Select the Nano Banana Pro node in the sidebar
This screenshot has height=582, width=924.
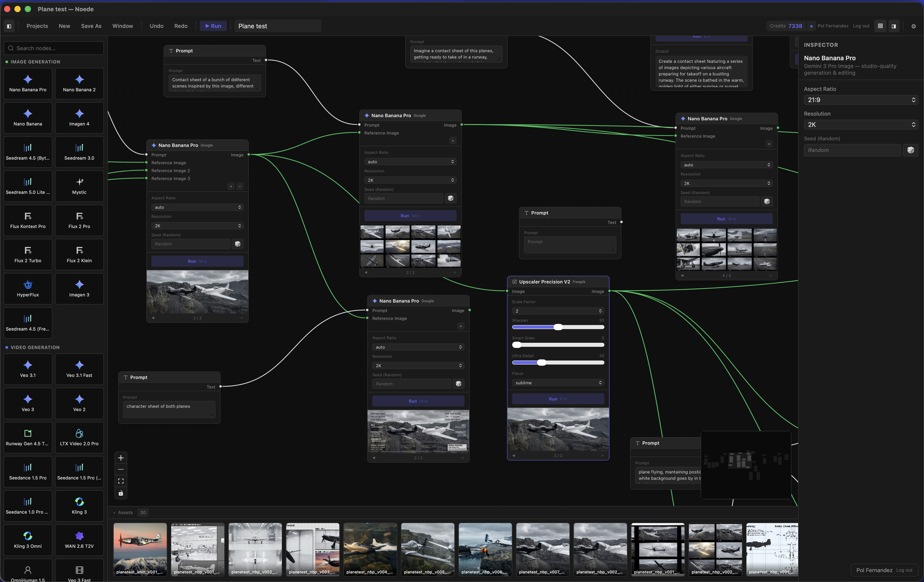click(x=28, y=83)
